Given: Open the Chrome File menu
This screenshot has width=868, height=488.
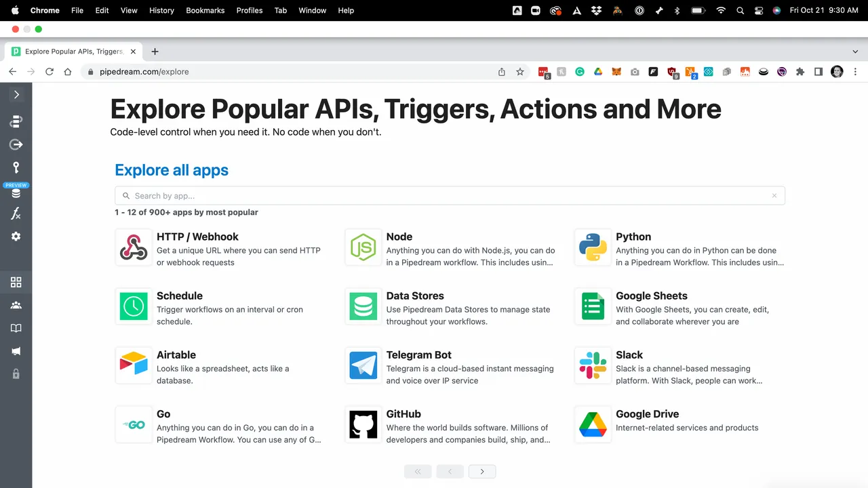Looking at the screenshot, I should (77, 10).
